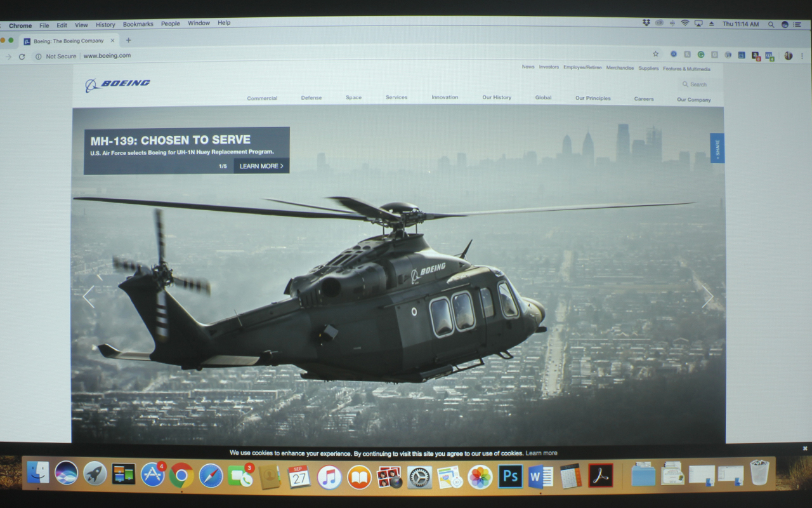This screenshot has width=812, height=508.
Task: Open Adobe Acrobat in the Dock
Action: click(600, 475)
